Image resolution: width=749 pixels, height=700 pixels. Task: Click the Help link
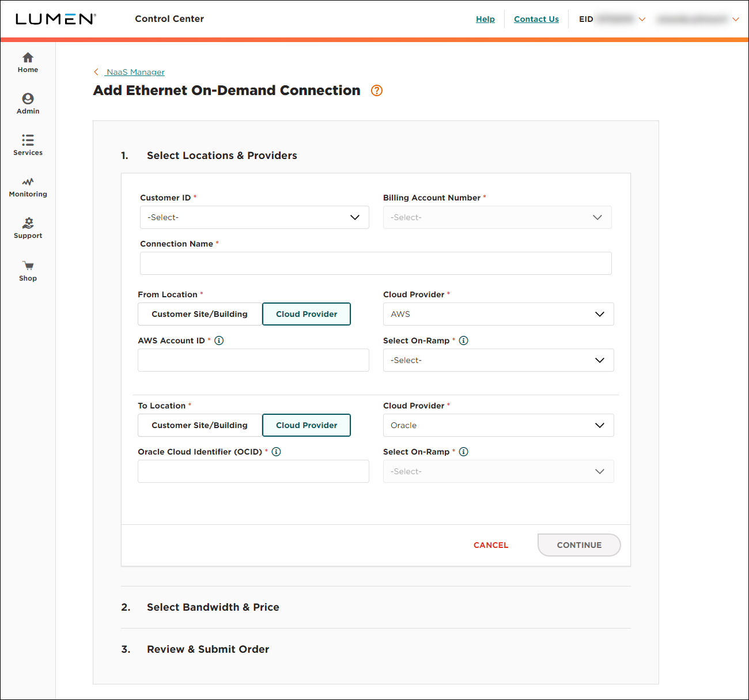(x=485, y=19)
